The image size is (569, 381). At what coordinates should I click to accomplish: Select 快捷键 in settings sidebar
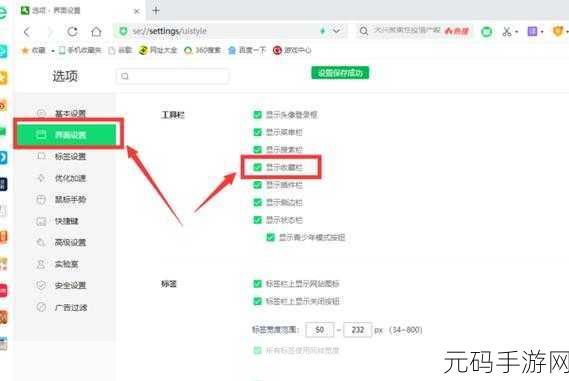point(65,221)
